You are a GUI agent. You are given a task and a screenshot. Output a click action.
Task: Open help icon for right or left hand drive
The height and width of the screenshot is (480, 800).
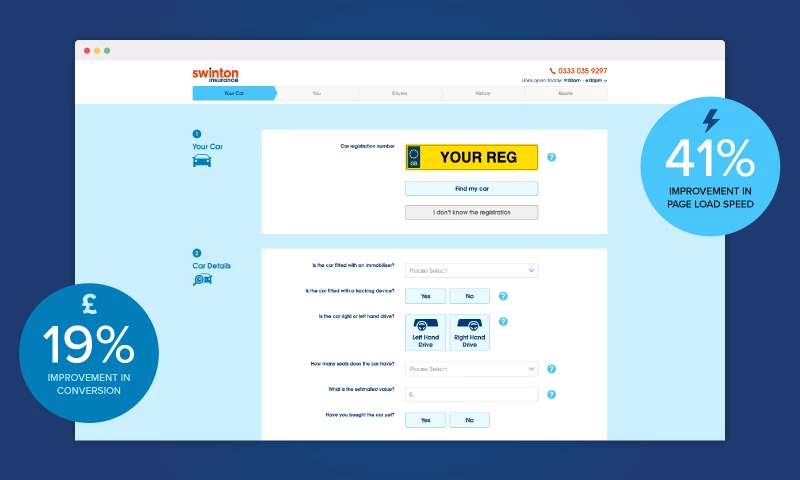pos(503,321)
